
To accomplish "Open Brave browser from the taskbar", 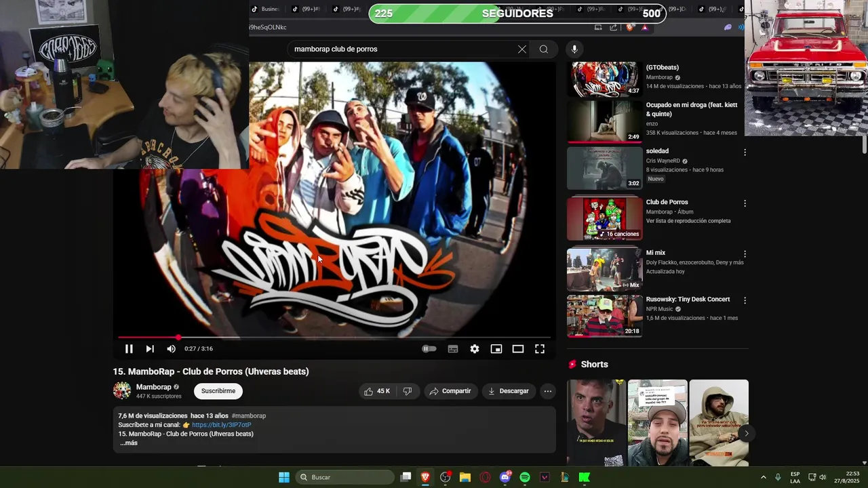I will click(x=426, y=477).
